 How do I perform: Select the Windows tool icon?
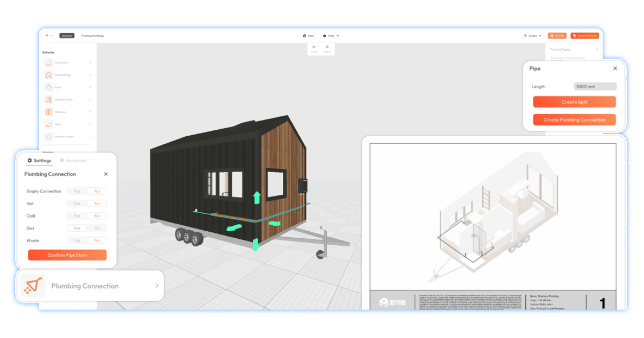(x=49, y=112)
